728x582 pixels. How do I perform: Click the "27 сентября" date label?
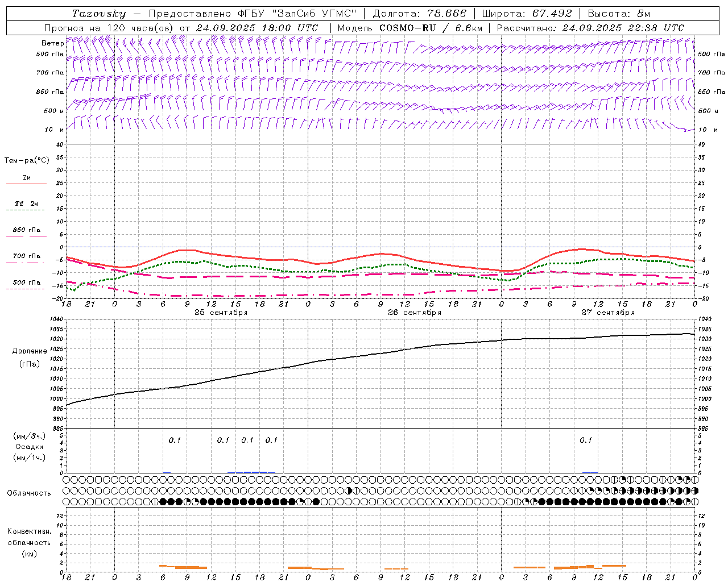tap(608, 313)
